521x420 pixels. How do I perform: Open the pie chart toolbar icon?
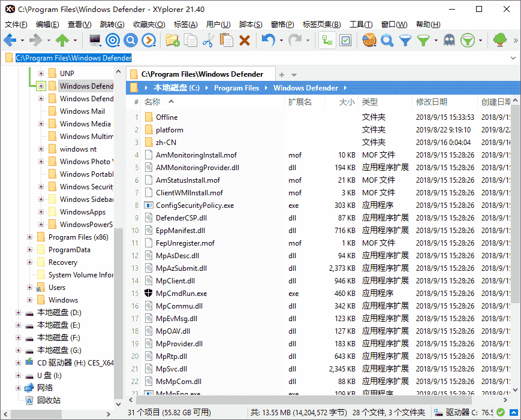point(369,41)
